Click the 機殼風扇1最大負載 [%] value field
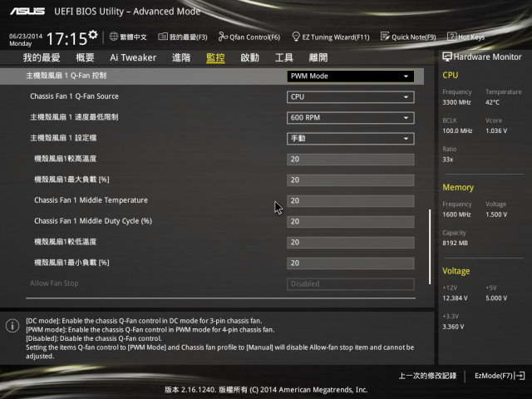 click(351, 180)
